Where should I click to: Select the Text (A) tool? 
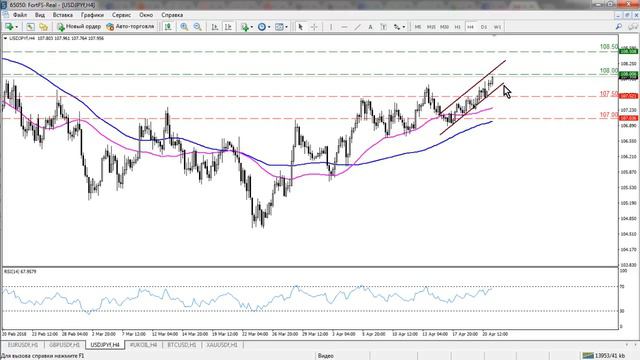(x=370, y=27)
